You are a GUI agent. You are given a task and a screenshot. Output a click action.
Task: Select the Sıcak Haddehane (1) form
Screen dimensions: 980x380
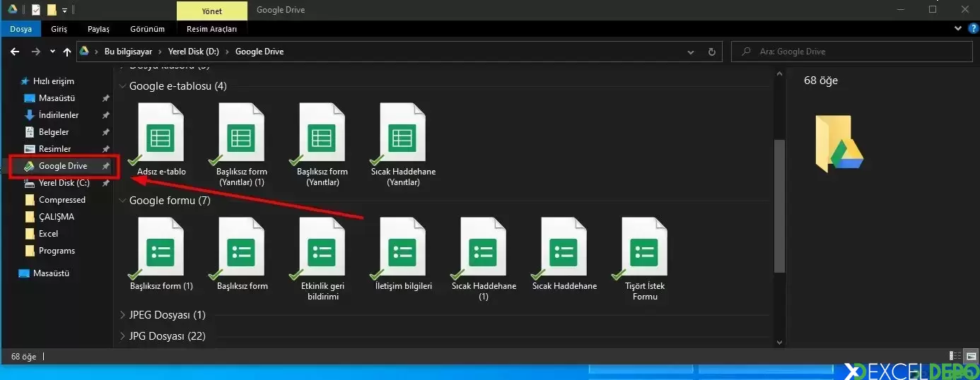[x=484, y=259]
